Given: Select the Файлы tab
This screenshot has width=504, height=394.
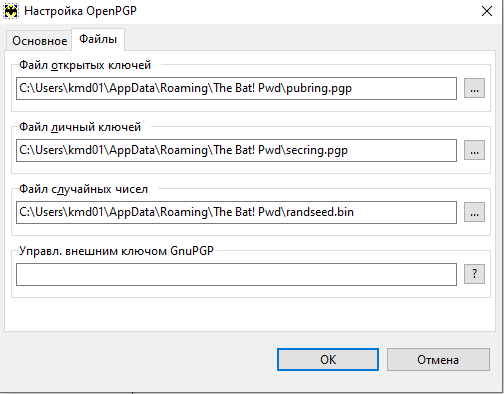Looking at the screenshot, I should 98,39.
